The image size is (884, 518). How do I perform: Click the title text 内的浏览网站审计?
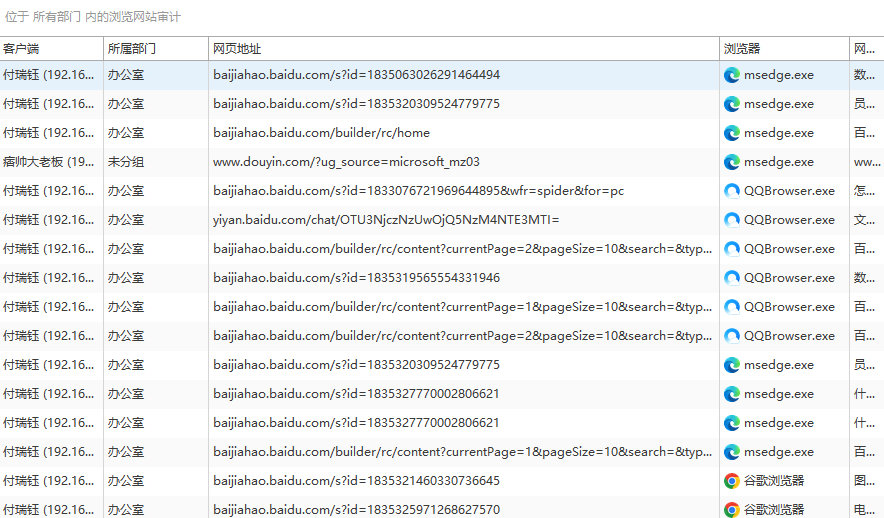[133, 17]
